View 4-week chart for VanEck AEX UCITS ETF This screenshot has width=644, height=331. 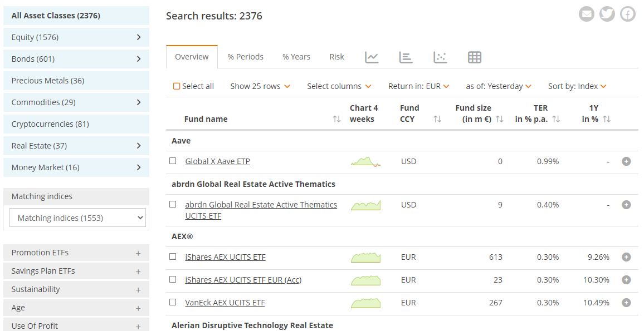[x=365, y=303]
